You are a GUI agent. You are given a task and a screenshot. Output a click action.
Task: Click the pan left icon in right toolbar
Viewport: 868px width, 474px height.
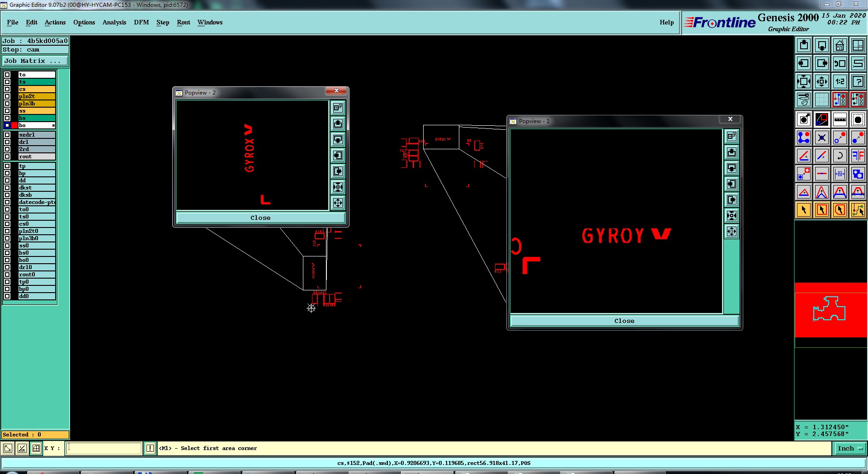pos(804,63)
